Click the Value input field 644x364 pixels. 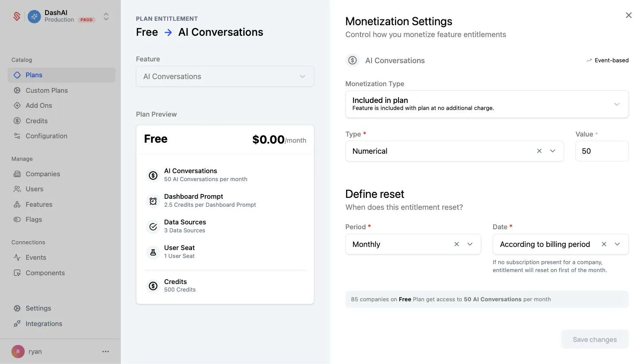point(602,151)
